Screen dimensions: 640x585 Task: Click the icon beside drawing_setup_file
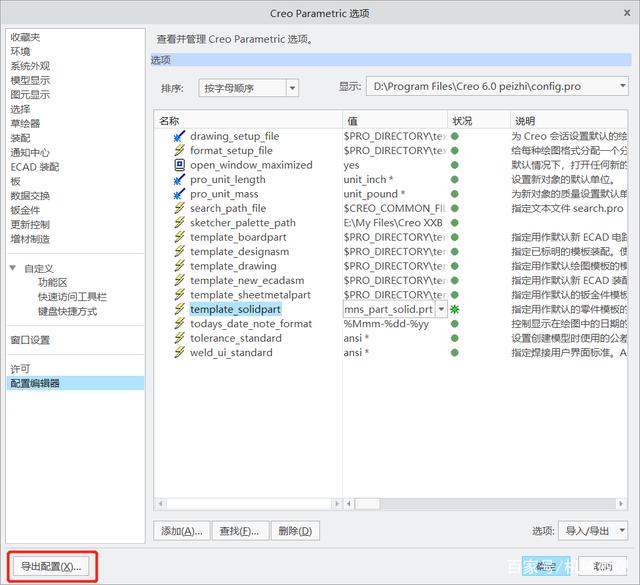point(179,136)
